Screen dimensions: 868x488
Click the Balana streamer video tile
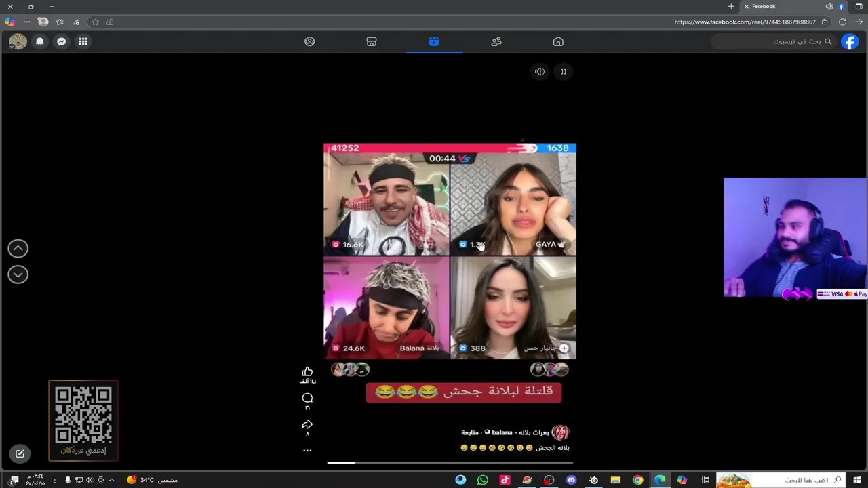click(x=386, y=308)
